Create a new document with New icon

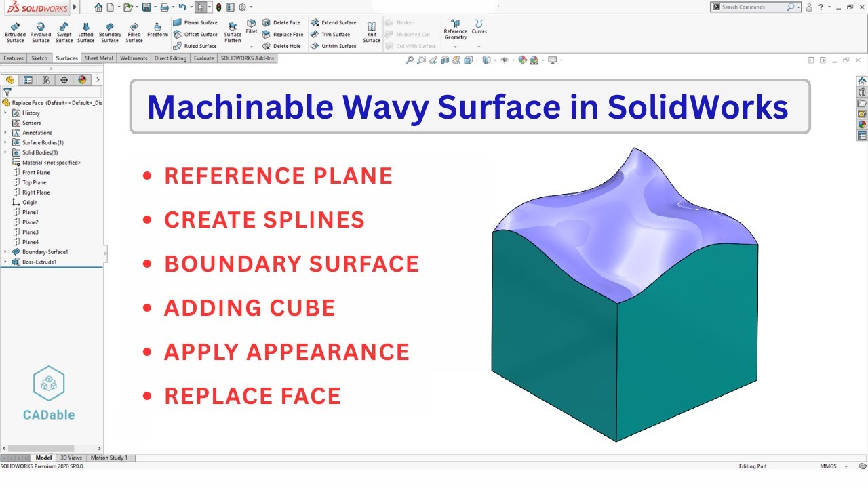110,7
